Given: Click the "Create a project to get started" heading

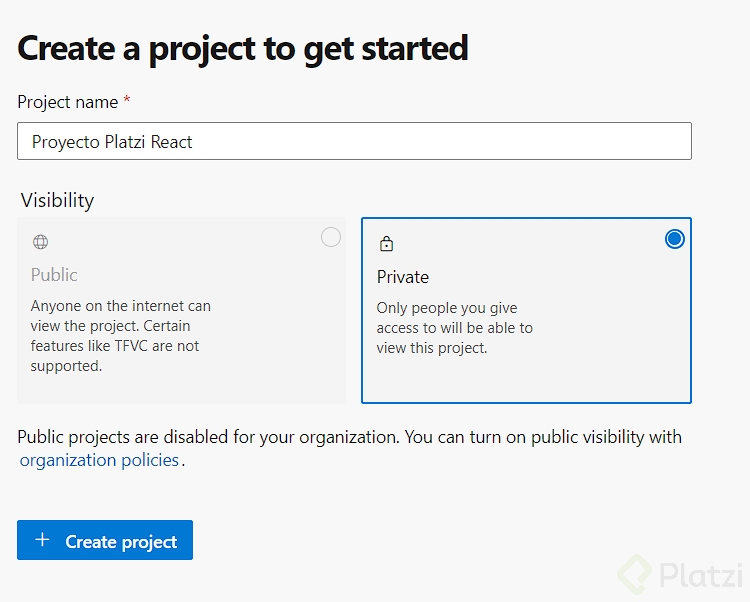Looking at the screenshot, I should pyautogui.click(x=243, y=48).
